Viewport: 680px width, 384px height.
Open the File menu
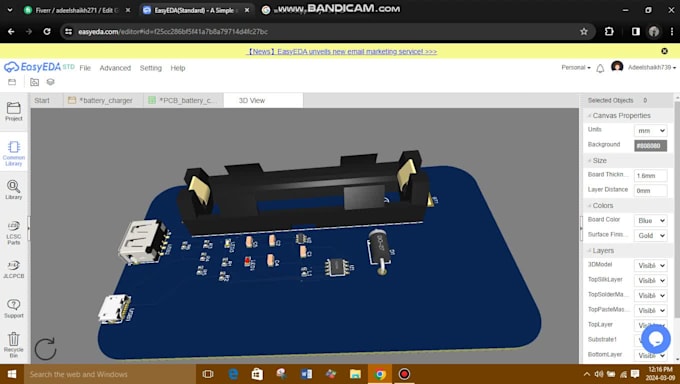tap(85, 68)
